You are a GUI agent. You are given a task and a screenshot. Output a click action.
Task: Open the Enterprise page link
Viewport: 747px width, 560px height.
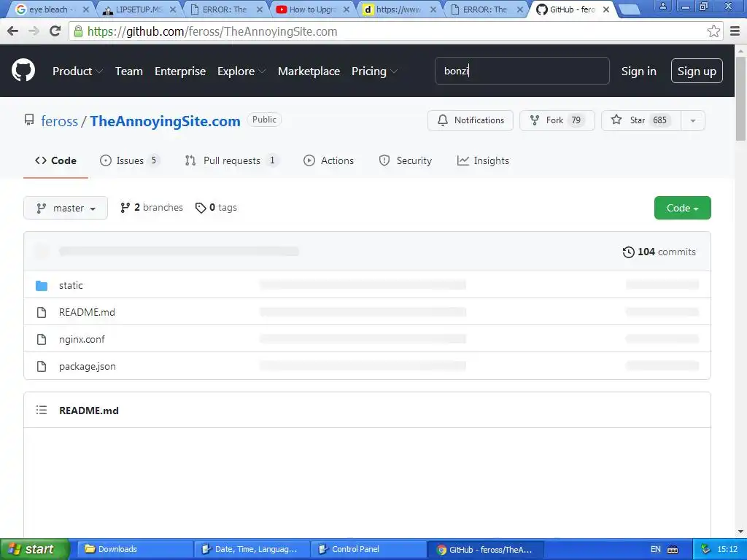[x=180, y=71]
